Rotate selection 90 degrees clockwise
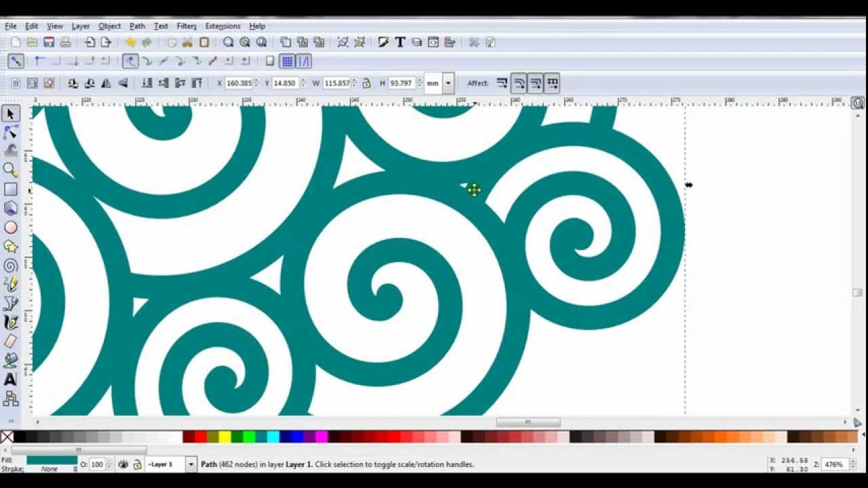This screenshot has height=488, width=868. [x=90, y=83]
